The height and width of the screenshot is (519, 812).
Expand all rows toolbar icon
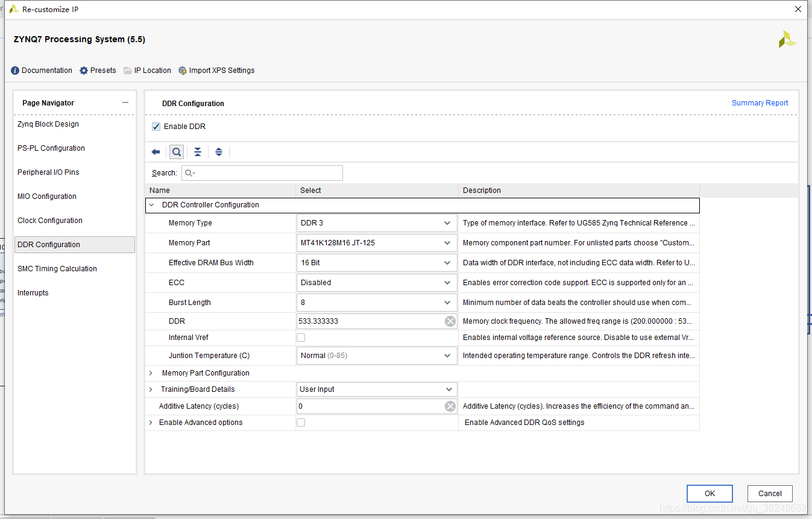coord(219,152)
